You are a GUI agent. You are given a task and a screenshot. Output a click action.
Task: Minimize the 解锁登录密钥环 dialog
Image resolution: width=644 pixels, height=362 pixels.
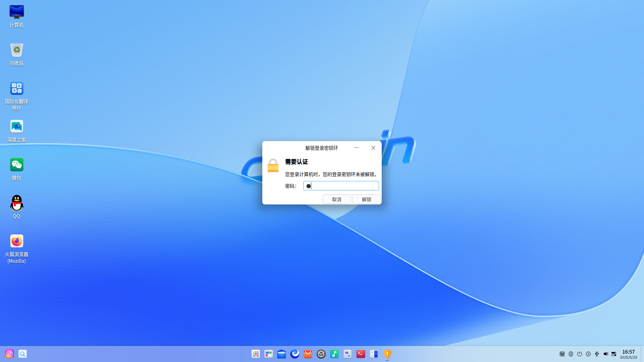click(357, 148)
